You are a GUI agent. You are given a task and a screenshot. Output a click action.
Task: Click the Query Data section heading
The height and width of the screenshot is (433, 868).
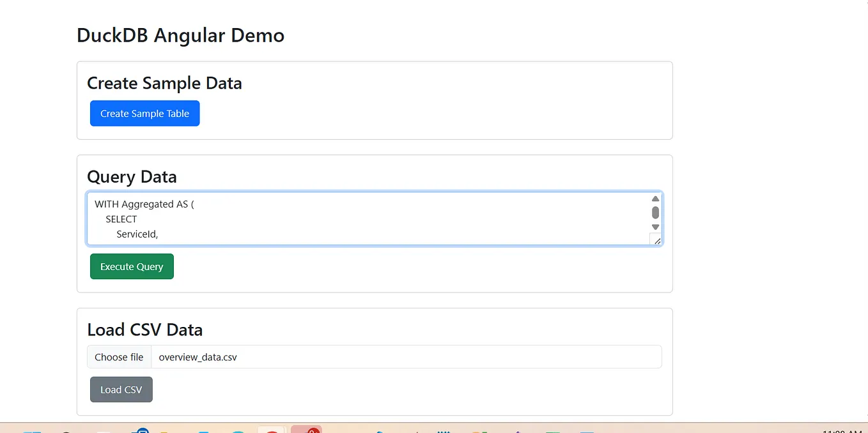pos(132,177)
